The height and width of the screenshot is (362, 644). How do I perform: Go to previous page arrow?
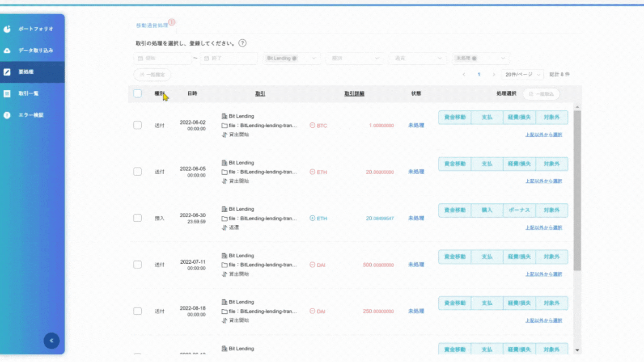tap(464, 75)
